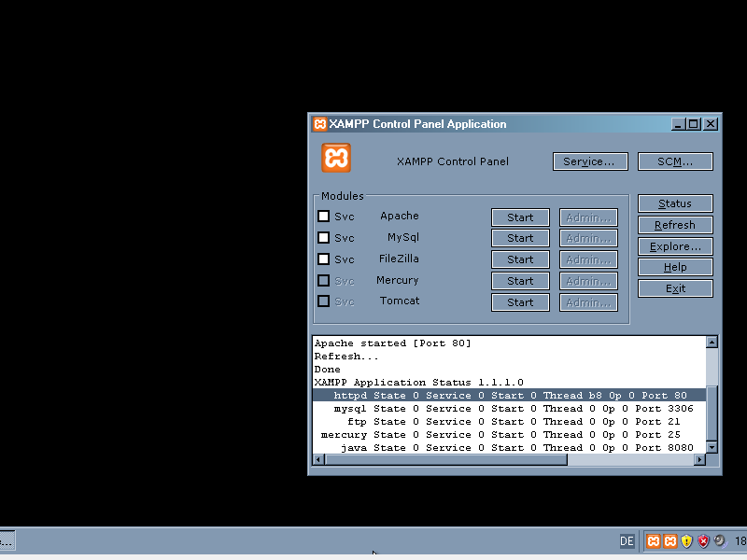
Task: Open Explore... for the XAMPP folder
Action: [675, 246]
